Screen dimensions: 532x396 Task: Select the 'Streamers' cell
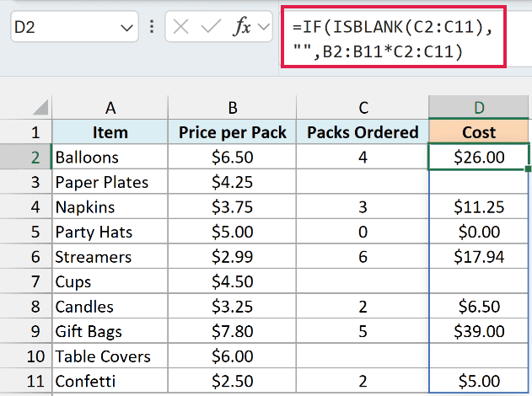pyautogui.click(x=110, y=257)
